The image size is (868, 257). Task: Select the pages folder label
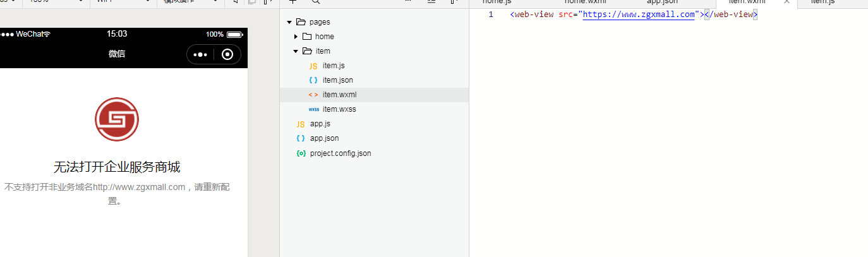pyautogui.click(x=320, y=22)
